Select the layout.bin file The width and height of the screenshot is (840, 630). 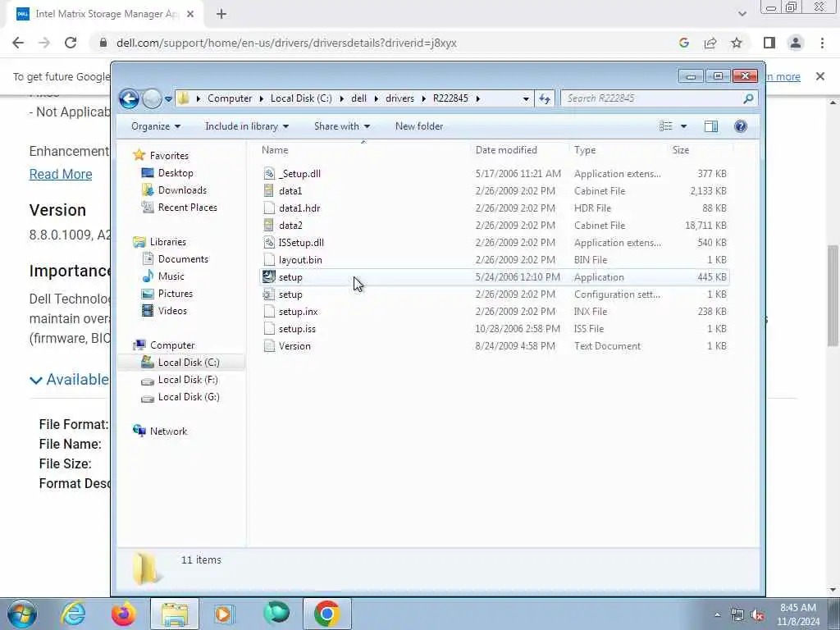[x=300, y=260]
